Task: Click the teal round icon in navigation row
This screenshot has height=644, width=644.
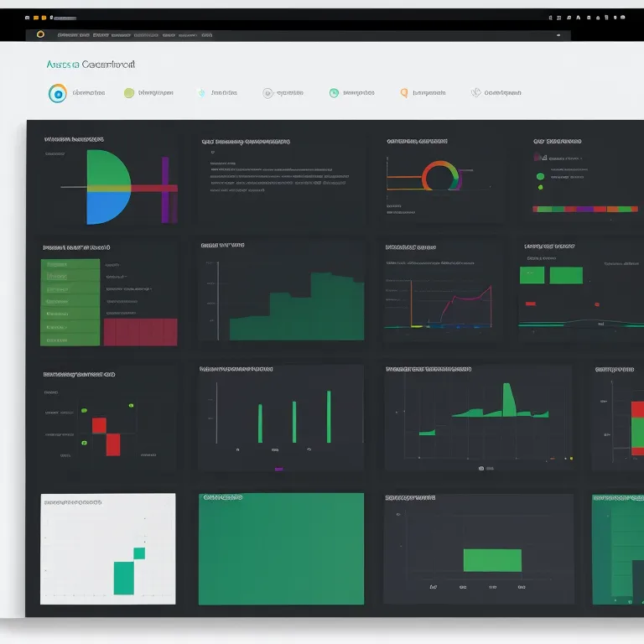Action: click(x=334, y=93)
